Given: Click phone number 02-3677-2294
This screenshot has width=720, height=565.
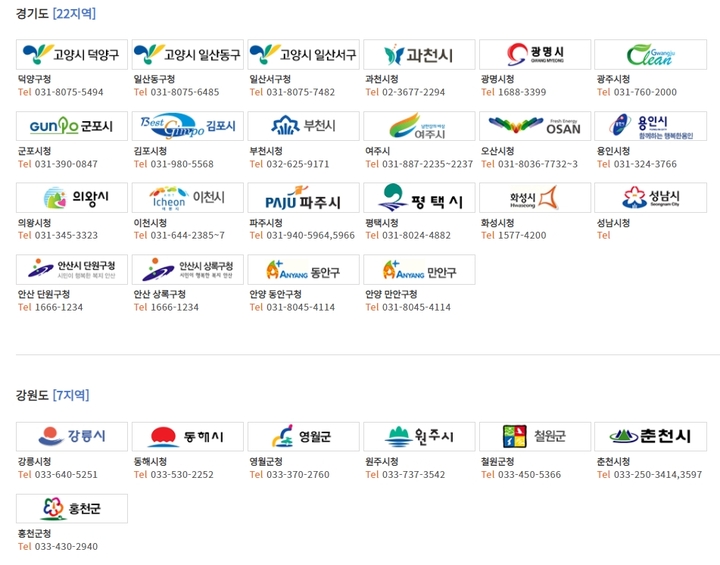Looking at the screenshot, I should pyautogui.click(x=413, y=92).
